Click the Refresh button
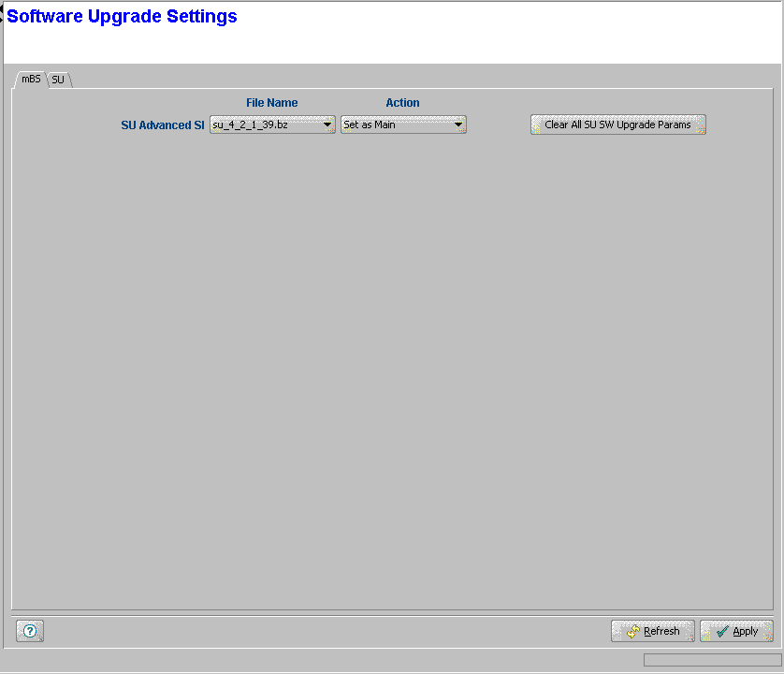This screenshot has width=784, height=674. [x=653, y=632]
